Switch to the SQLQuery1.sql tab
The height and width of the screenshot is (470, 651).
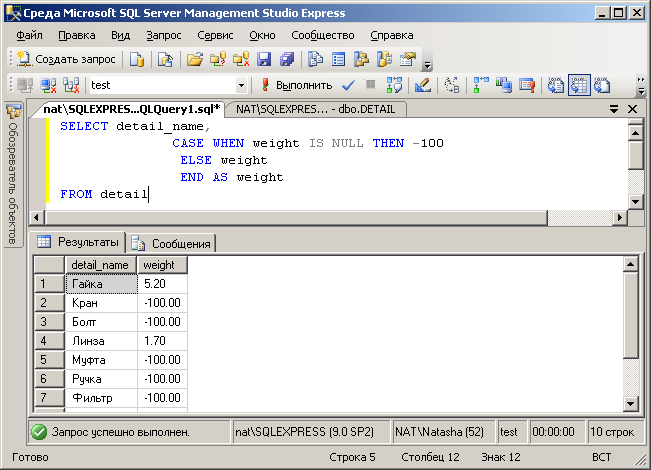coord(132,109)
